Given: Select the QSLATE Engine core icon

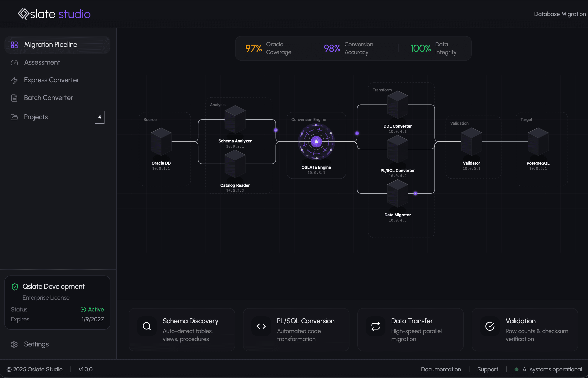Looking at the screenshot, I should click(316, 142).
